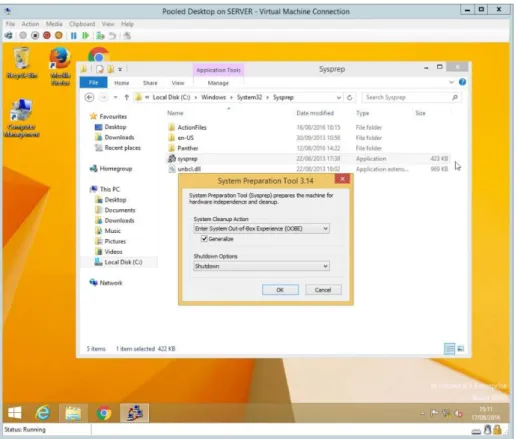This screenshot has height=439, width=518.
Task: Refresh the Sysprep folder view
Action: click(350, 97)
